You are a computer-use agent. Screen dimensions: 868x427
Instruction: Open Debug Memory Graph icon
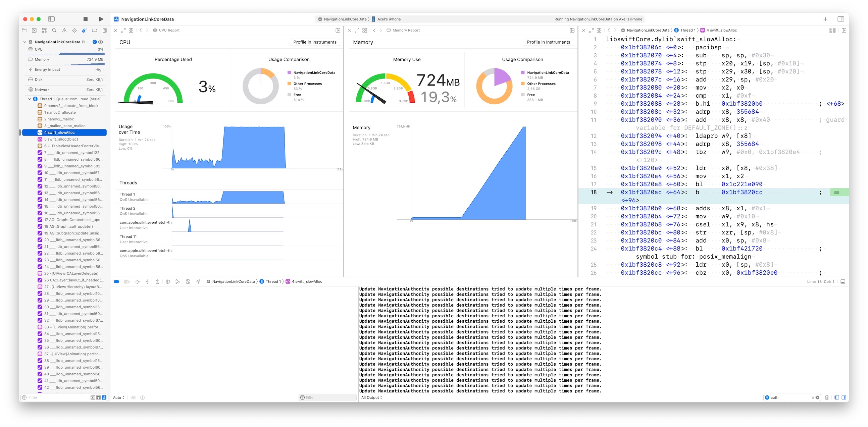pyautogui.click(x=177, y=282)
